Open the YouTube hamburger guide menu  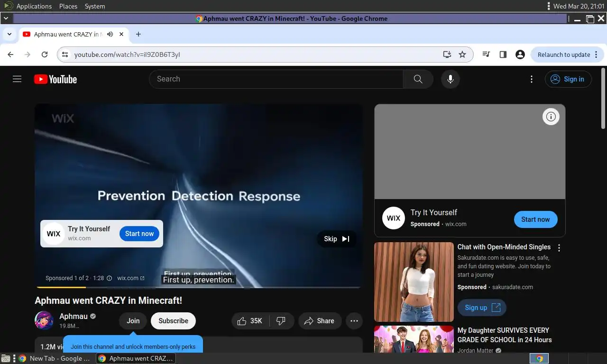(x=17, y=79)
